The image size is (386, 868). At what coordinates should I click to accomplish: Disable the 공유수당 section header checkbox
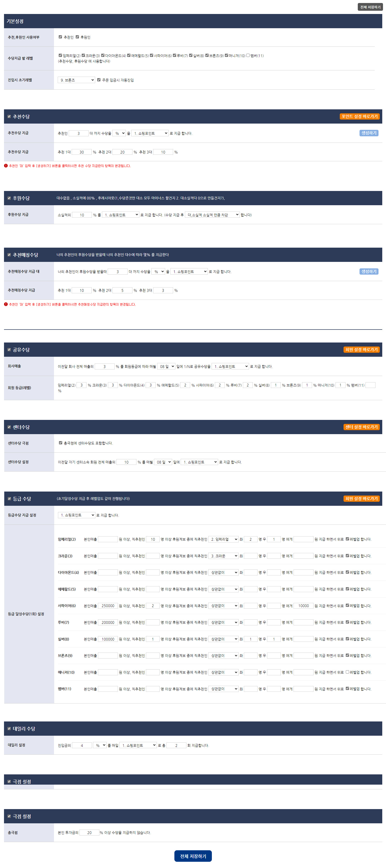coord(9,350)
